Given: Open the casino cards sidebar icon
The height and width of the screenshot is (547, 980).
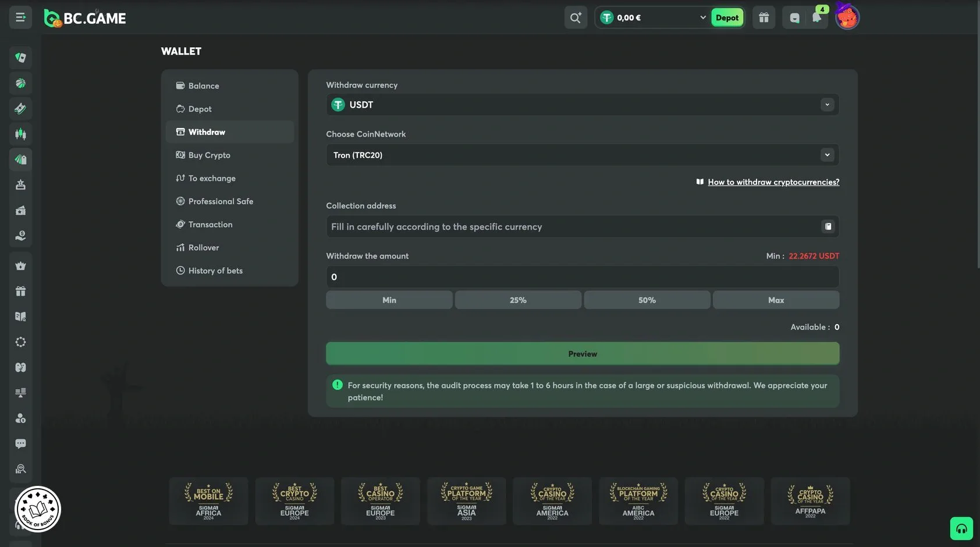Looking at the screenshot, I should [20, 58].
